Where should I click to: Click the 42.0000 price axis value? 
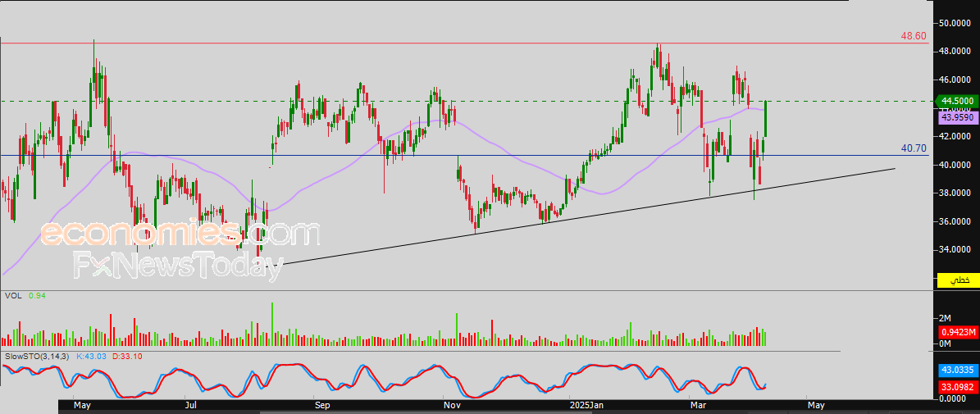pyautogui.click(x=956, y=136)
